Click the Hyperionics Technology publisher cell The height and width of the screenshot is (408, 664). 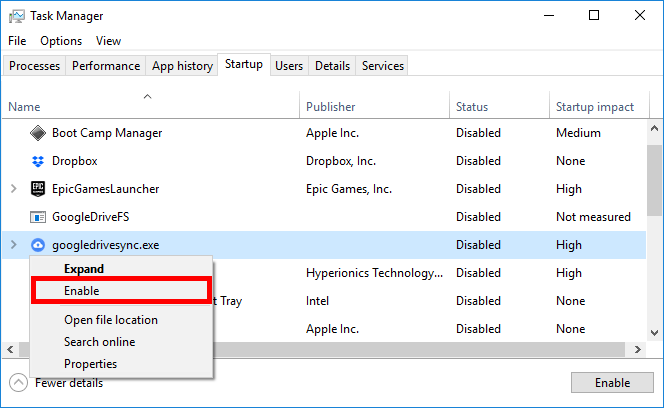374,273
